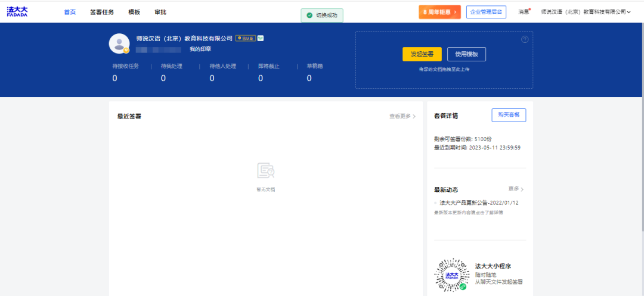
Task: Click the mini program QR code
Action: click(x=452, y=275)
